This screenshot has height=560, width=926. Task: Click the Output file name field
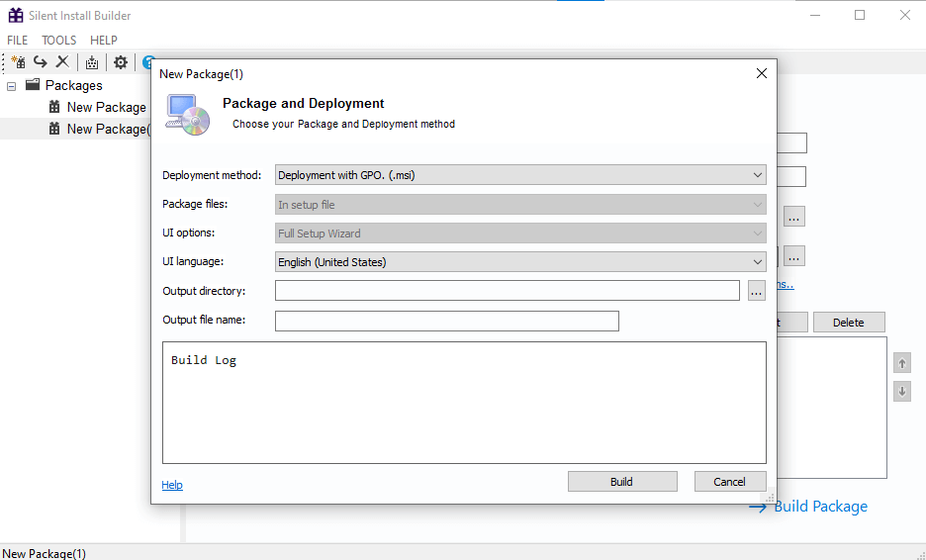pos(447,321)
